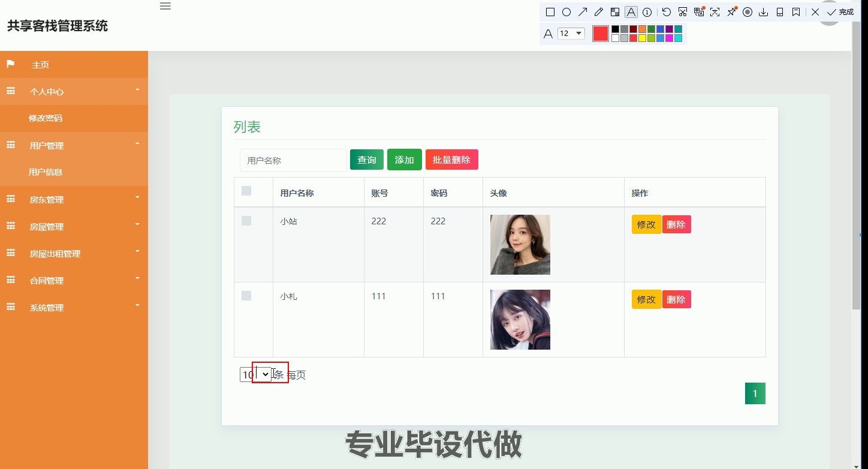Click the scissors icon in the screenshot toolbar
The height and width of the screenshot is (469, 868).
click(x=683, y=12)
